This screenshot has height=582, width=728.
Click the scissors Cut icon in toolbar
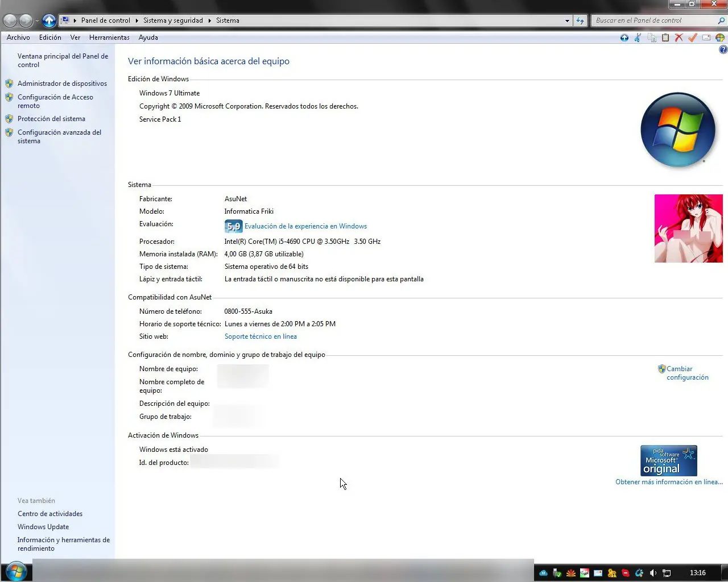coord(638,38)
